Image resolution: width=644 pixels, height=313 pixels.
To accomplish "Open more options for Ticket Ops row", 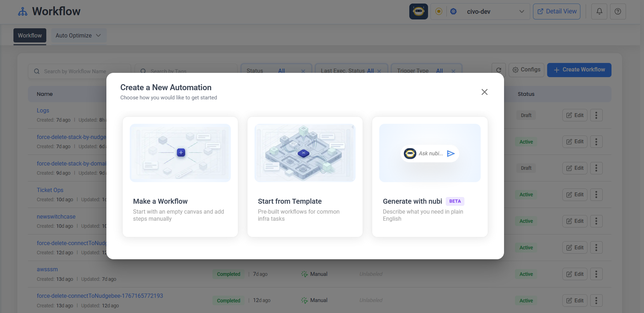I will (596, 195).
